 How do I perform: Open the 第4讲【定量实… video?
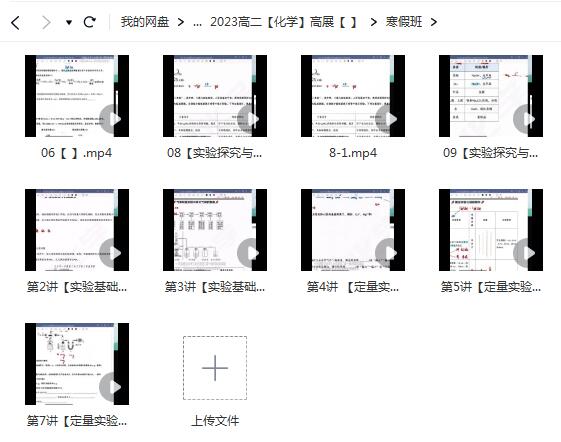coord(353,230)
